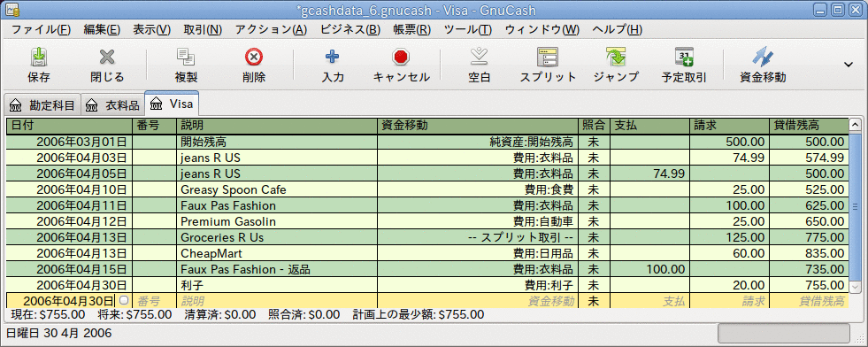Click the 835.00 balance cell
The height and width of the screenshot is (347, 868).
809,253
